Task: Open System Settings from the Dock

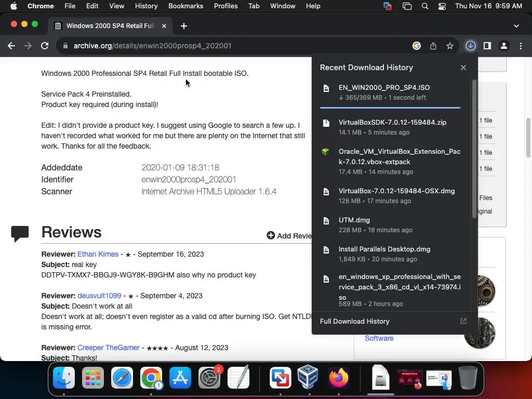Action: (x=209, y=378)
